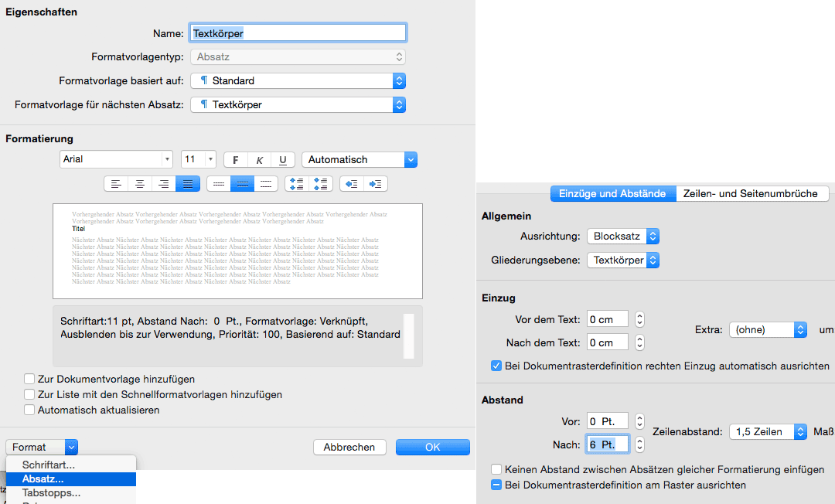Enable 'Zur Dokumentvorlage hinzufügen' checkbox
The width and height of the screenshot is (835, 504).
point(29,380)
